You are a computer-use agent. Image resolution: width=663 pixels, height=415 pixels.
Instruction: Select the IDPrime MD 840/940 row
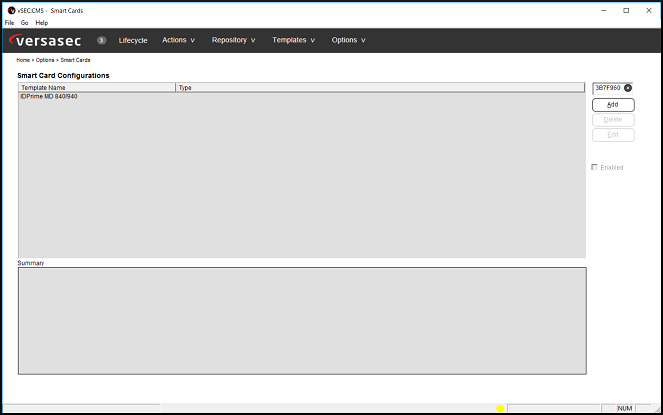[x=302, y=96]
